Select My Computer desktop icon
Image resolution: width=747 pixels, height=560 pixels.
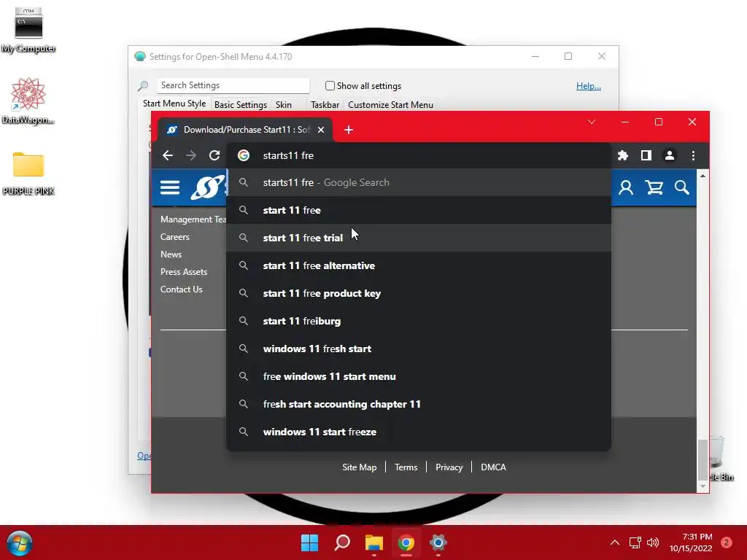[28, 29]
